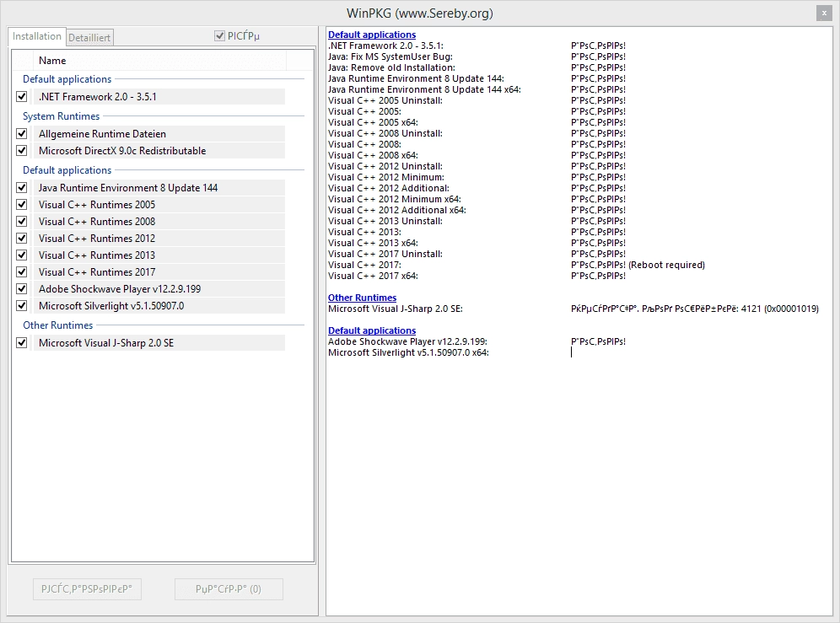The image size is (840, 623).
Task: Click log line Visual C++ 2012 Additional x64
Action: [397, 210]
